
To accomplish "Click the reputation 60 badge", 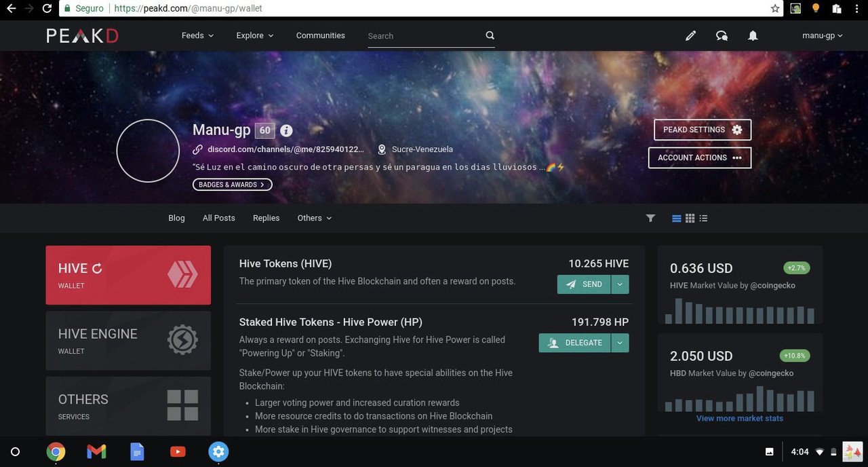I will (x=264, y=130).
